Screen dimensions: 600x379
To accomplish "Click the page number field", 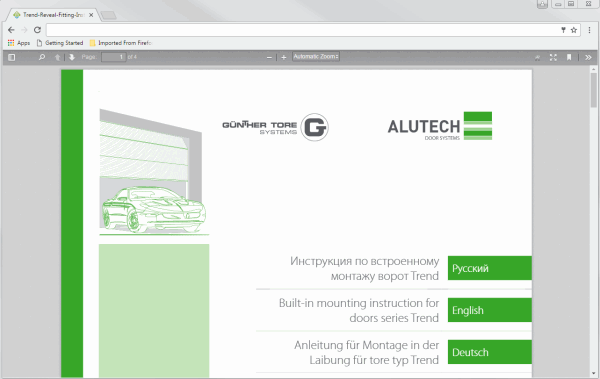I will [x=114, y=57].
